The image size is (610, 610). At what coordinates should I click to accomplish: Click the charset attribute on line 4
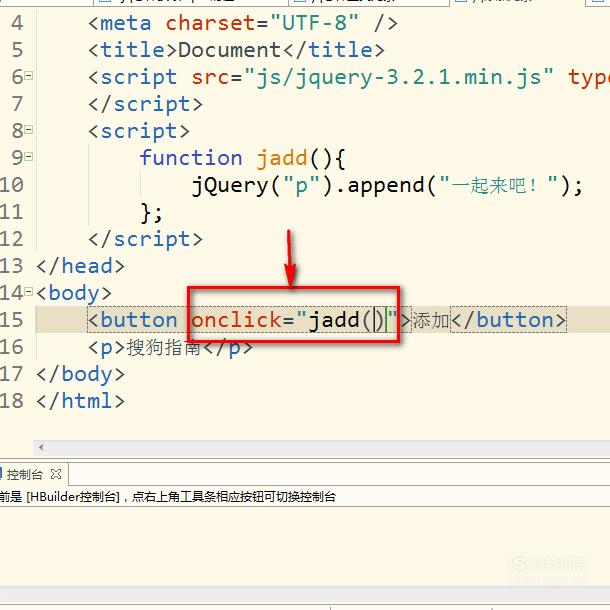click(210, 23)
